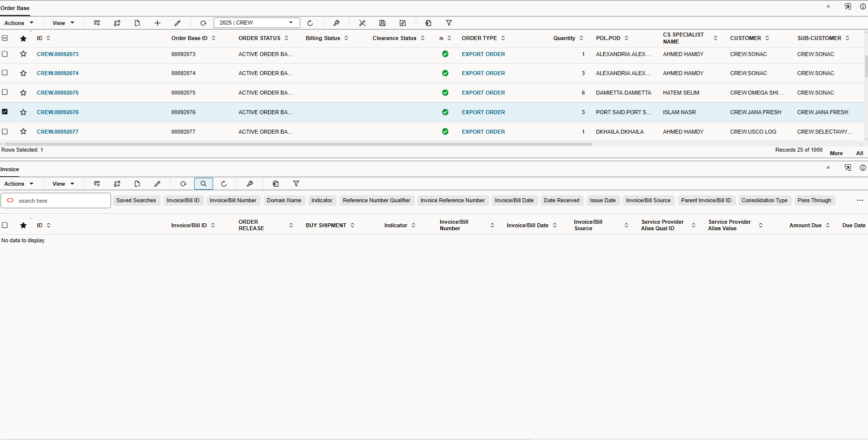Viewport: 868px width, 440px height.
Task: Click the add row icon in Invoice toolbar
Action: [97, 184]
